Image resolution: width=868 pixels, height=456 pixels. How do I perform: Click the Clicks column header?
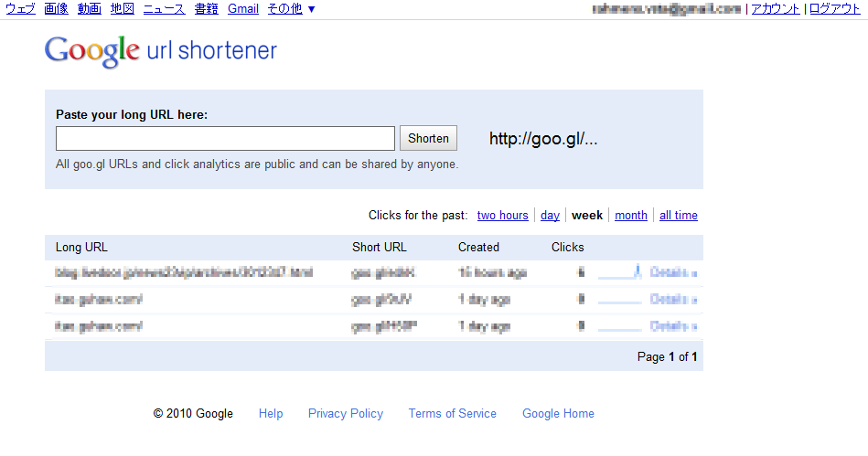tap(567, 248)
